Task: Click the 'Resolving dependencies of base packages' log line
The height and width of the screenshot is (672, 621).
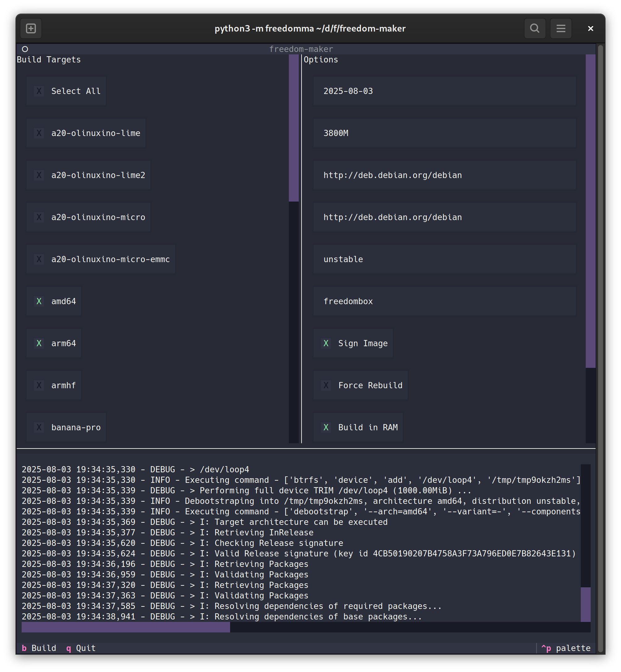Action: point(222,616)
